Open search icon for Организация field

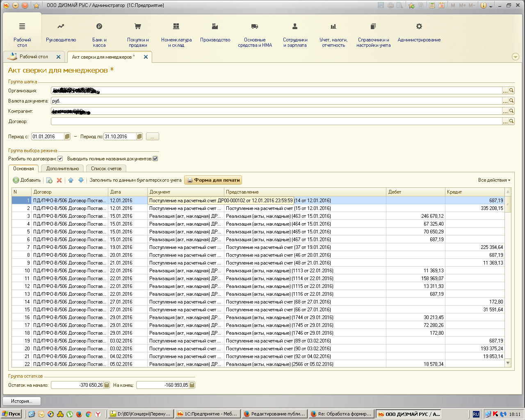pyautogui.click(x=511, y=91)
